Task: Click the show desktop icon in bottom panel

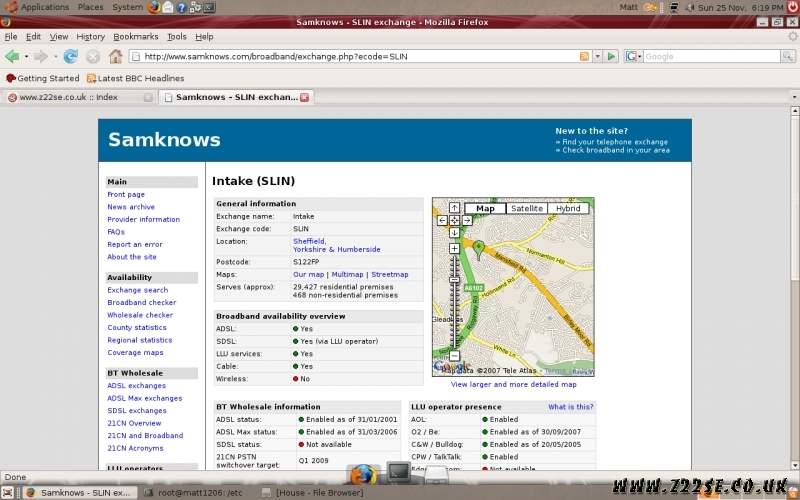Action: pyautogui.click(x=8, y=493)
